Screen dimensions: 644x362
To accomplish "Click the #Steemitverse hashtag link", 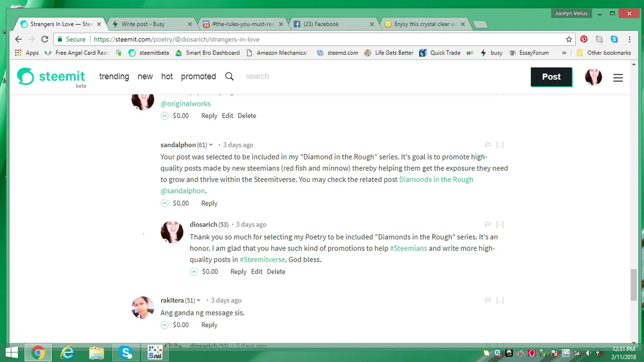I will pos(263,260).
